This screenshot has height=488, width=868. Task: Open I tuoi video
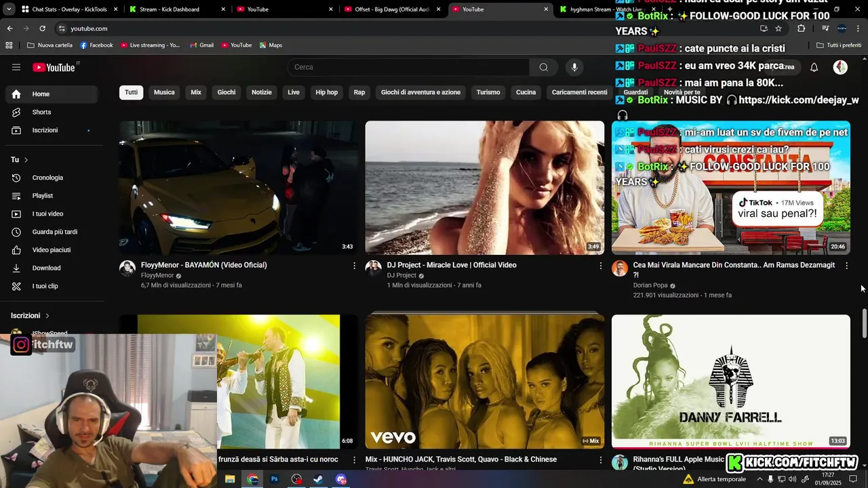pyautogui.click(x=52, y=214)
